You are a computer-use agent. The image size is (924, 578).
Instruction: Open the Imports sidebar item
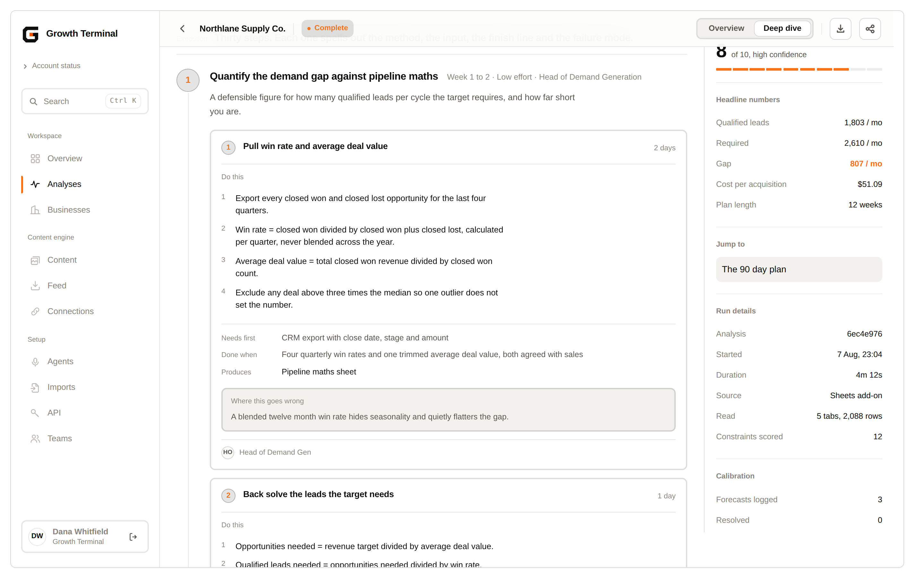(85, 387)
